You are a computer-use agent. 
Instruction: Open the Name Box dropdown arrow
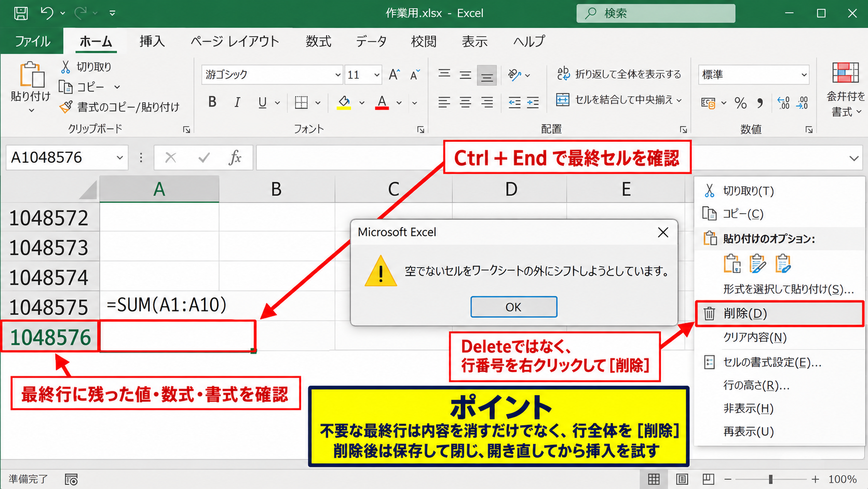119,157
